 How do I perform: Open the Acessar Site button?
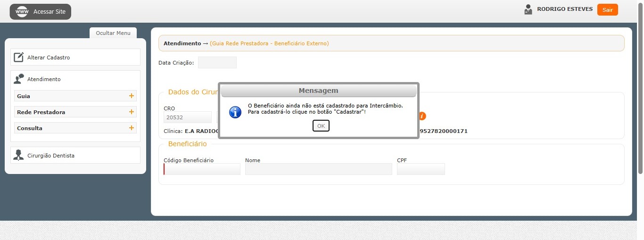[x=41, y=11]
